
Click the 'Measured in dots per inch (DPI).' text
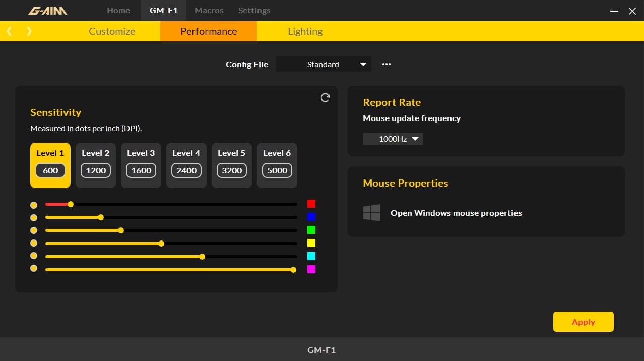click(x=86, y=129)
